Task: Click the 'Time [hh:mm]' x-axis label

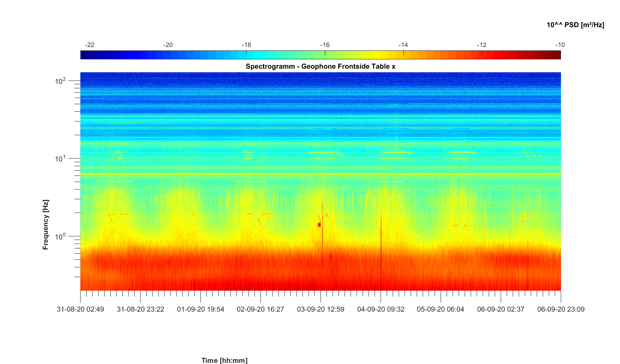Action: coord(224,361)
